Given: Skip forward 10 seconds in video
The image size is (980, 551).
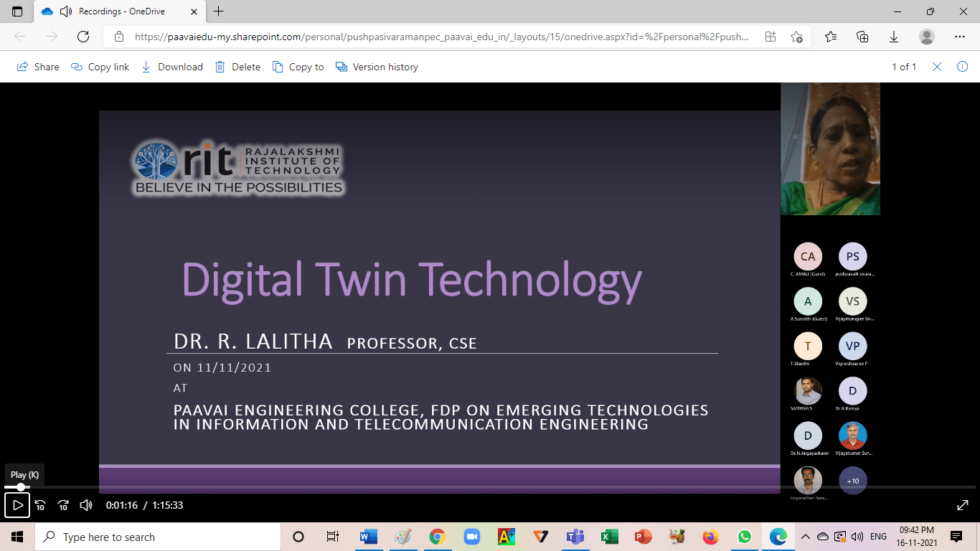Looking at the screenshot, I should [x=63, y=505].
